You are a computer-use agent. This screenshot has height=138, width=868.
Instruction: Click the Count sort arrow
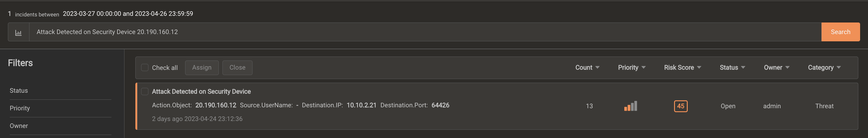[x=597, y=67]
